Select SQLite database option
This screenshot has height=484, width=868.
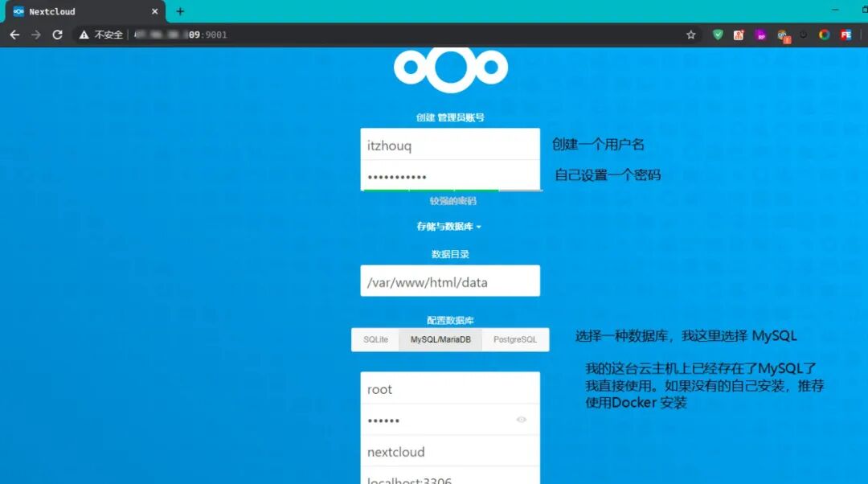[375, 339]
